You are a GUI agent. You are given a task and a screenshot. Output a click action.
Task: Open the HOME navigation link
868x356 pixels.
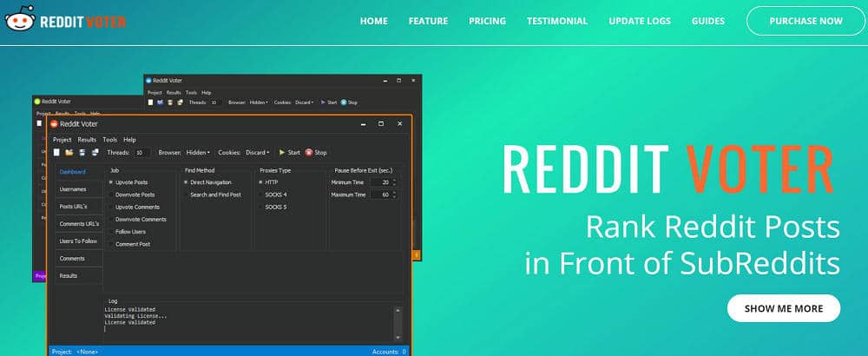tap(373, 21)
